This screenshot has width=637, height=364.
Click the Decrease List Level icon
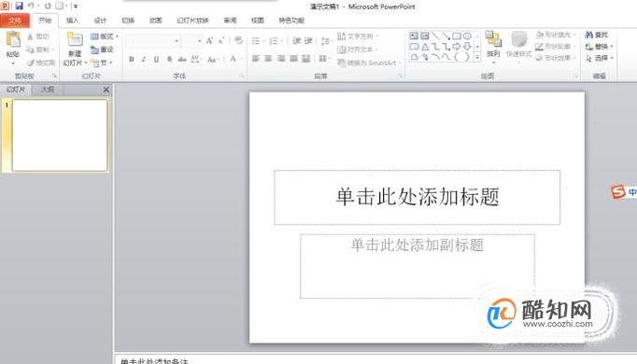pos(297,41)
